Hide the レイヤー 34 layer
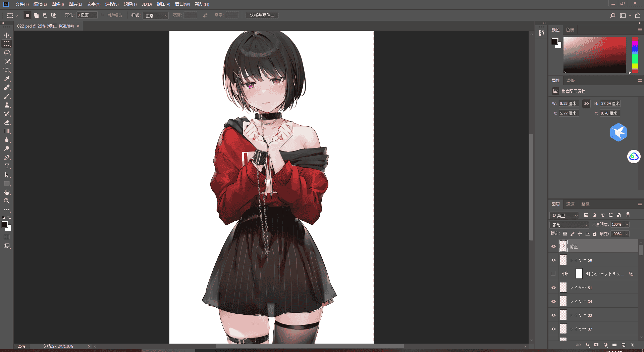 coord(554,302)
